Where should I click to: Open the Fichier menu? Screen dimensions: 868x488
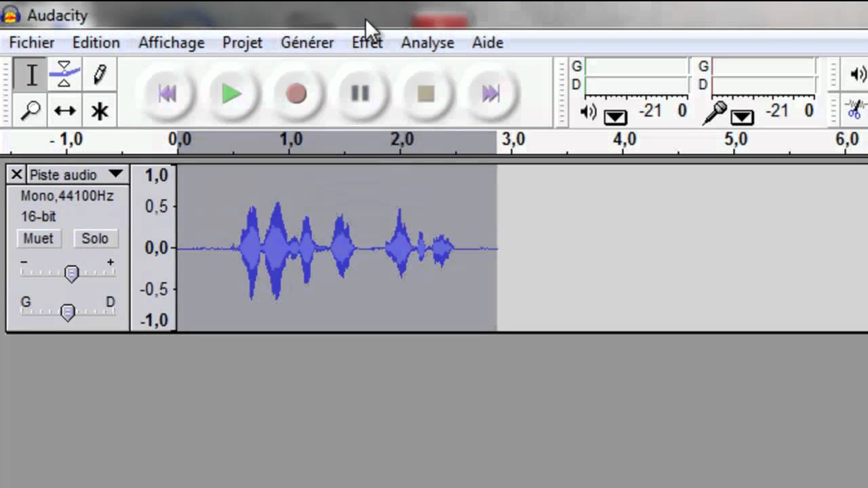click(32, 43)
